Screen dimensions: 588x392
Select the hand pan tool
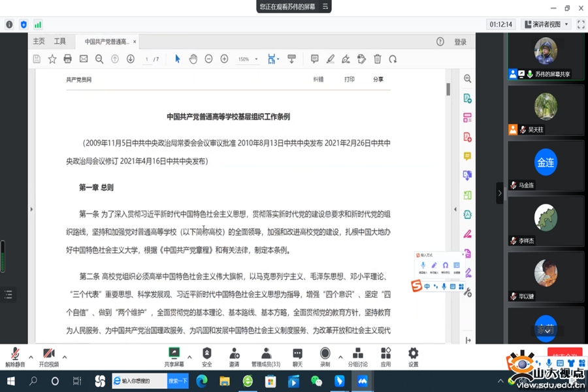[193, 59]
